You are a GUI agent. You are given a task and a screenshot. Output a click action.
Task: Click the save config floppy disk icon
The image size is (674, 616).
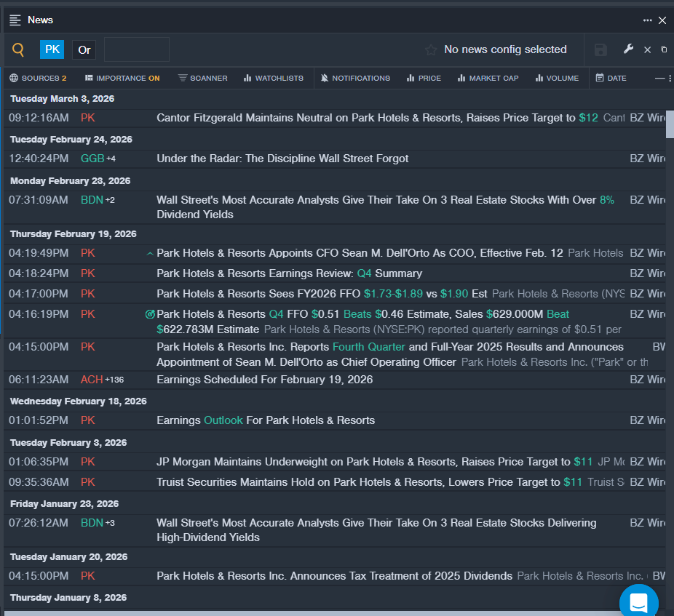point(600,49)
